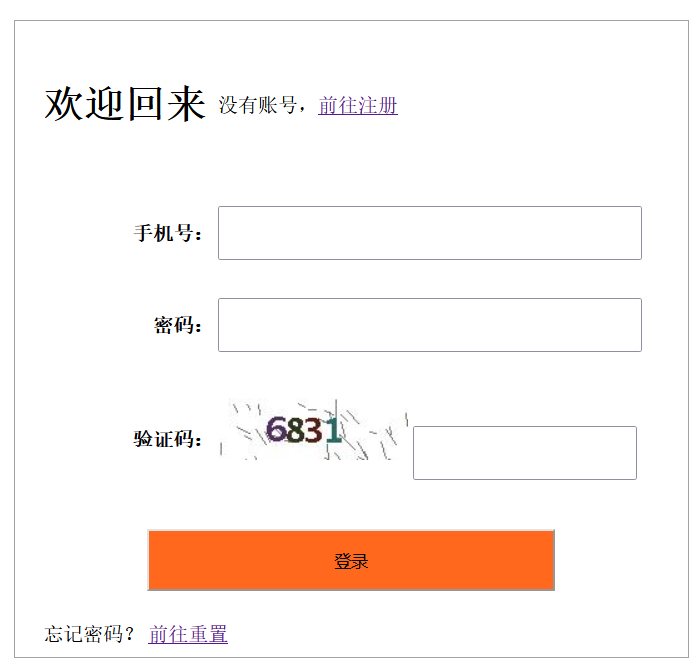The height and width of the screenshot is (672, 696).
Task: Click the 前往注册 registration link
Action: [358, 105]
